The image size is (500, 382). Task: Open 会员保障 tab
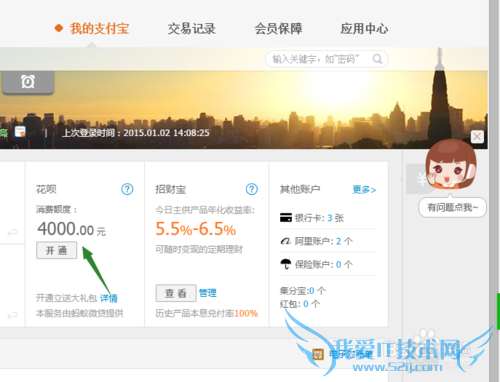click(x=278, y=29)
